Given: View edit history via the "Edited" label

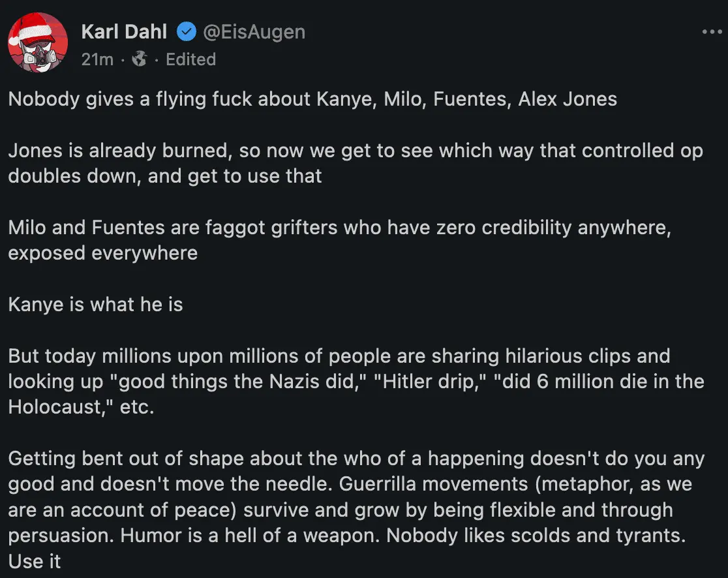Looking at the screenshot, I should point(190,59).
